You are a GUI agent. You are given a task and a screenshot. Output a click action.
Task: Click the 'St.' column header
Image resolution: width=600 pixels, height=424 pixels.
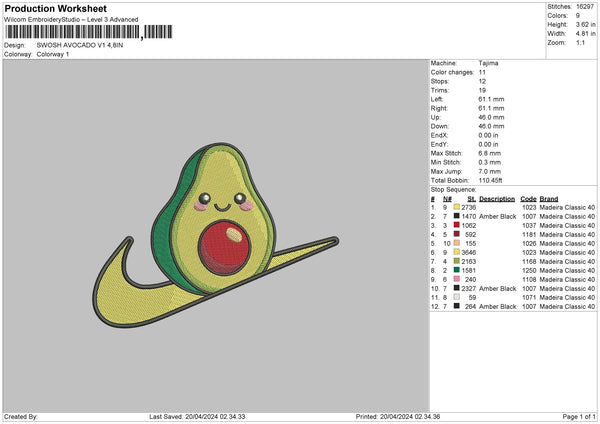471,199
